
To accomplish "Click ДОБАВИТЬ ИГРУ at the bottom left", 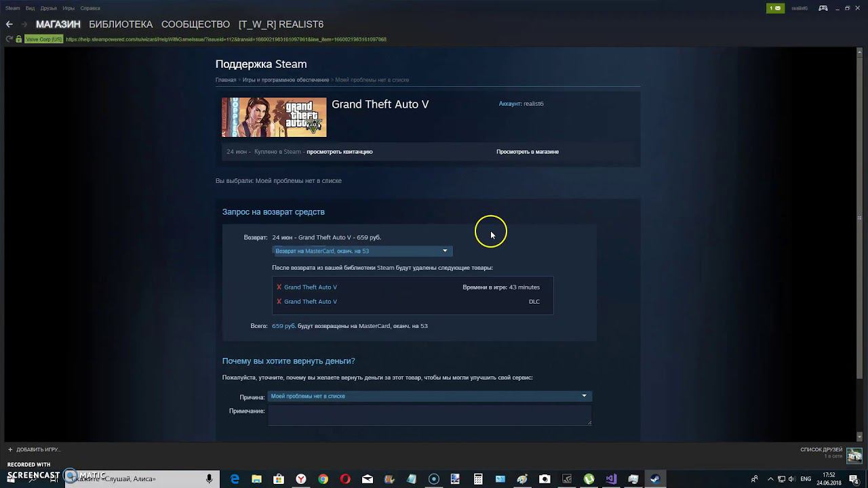I will coord(39,449).
